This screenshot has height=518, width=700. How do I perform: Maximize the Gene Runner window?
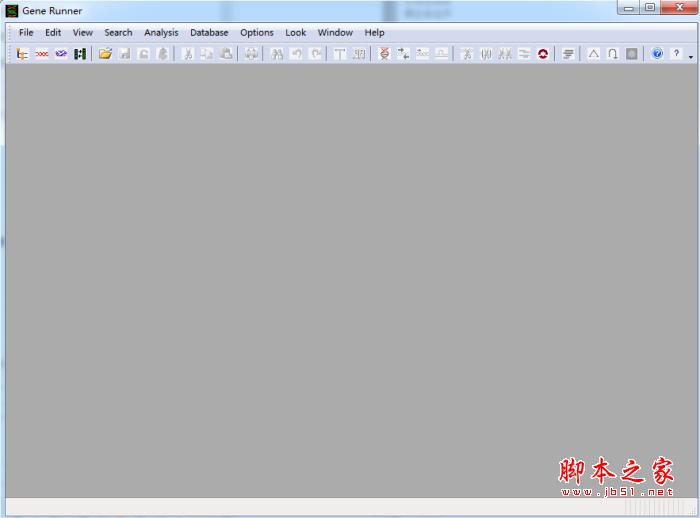(650, 8)
